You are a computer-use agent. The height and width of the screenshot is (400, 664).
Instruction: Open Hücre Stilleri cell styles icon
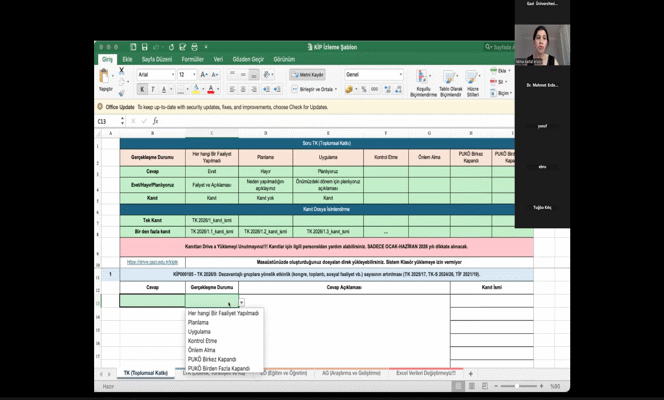coord(471,77)
